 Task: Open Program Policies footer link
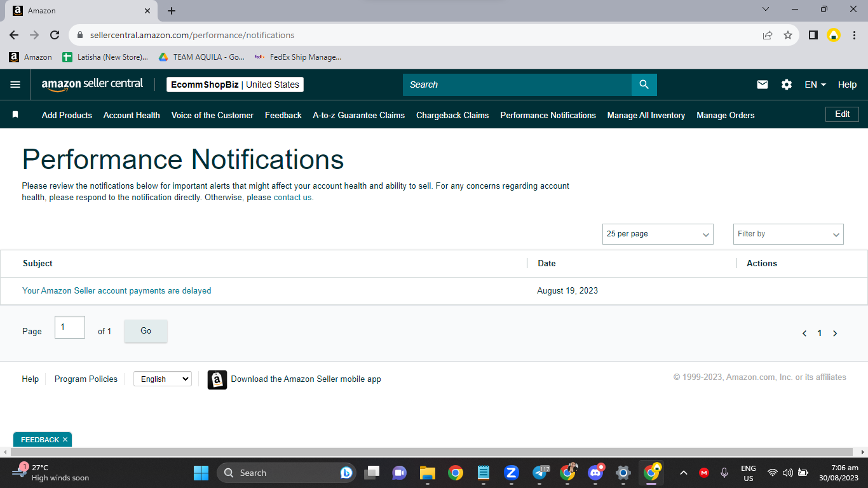(x=86, y=379)
